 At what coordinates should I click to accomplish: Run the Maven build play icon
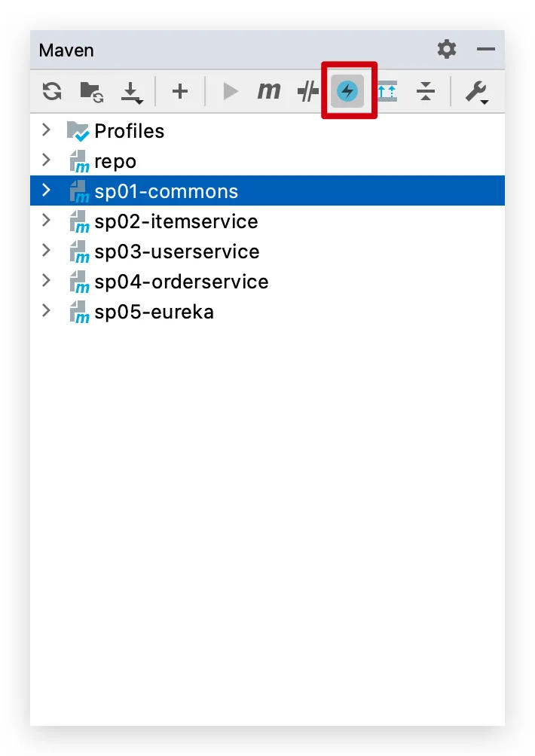click(x=231, y=91)
